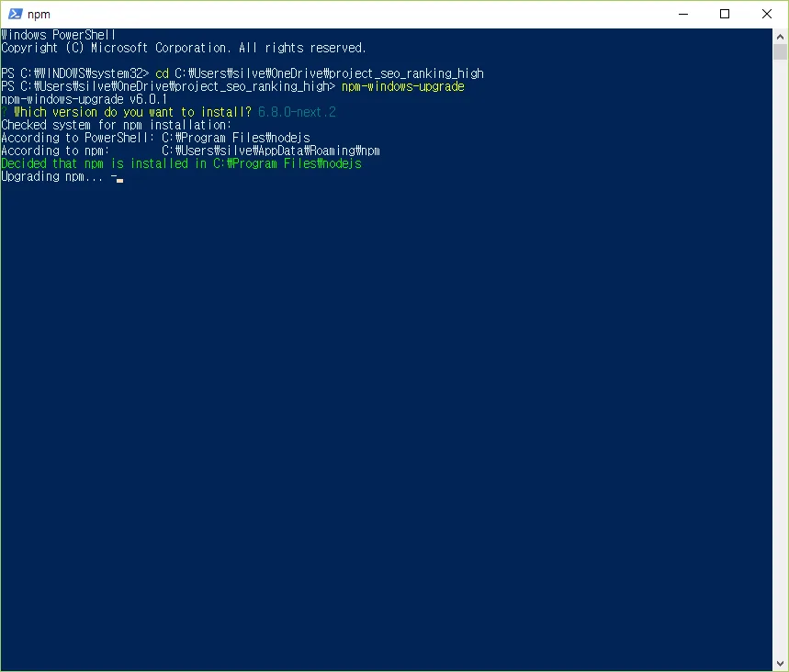The width and height of the screenshot is (789, 672).
Task: Click the empty scrollbar track below the thumb
Action: tap(781, 367)
